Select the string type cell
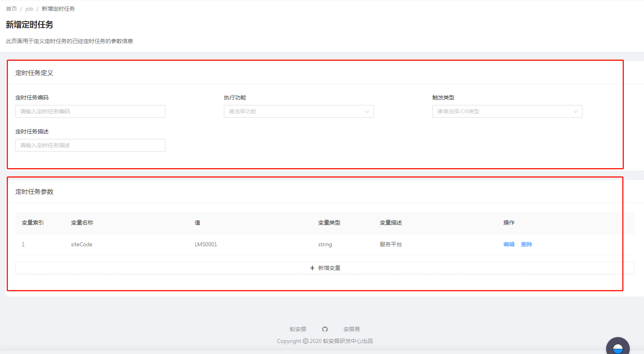Viewport: 644px width, 354px height. pos(325,244)
